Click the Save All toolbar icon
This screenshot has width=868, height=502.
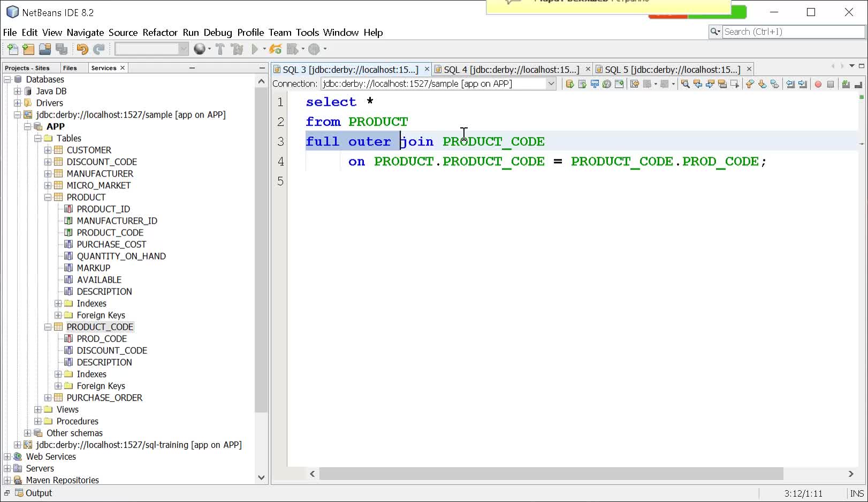tap(62, 49)
